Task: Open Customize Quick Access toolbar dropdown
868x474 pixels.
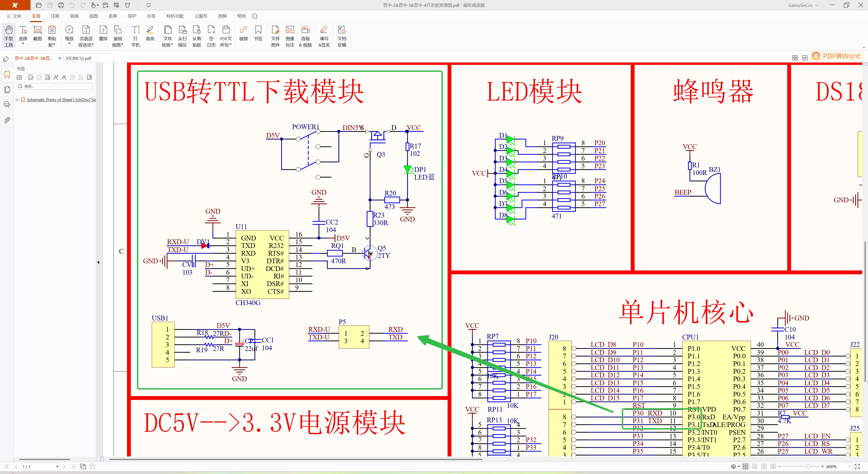Action: pos(148,5)
